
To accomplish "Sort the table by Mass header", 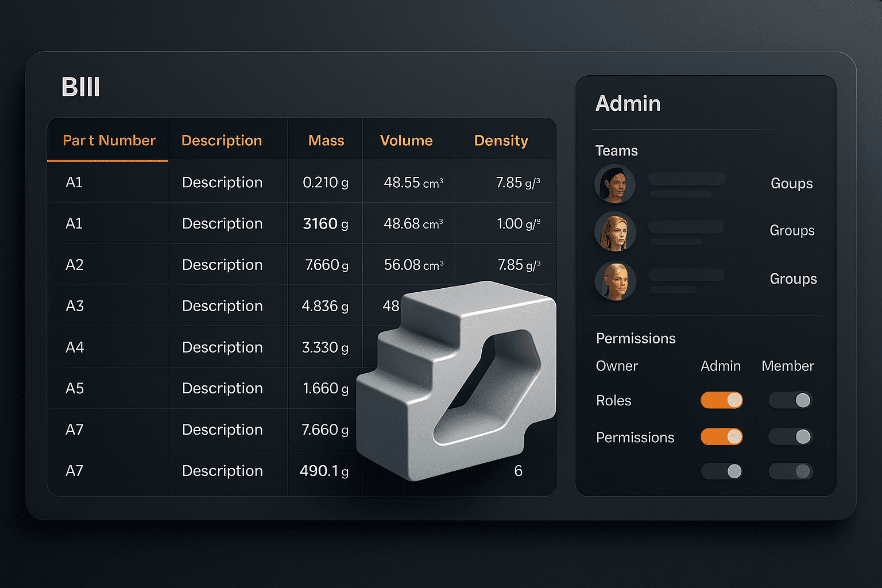I will pyautogui.click(x=326, y=141).
